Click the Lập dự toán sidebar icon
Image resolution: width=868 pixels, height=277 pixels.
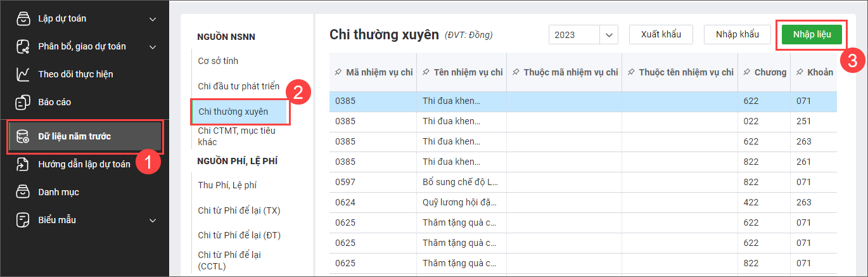click(23, 19)
